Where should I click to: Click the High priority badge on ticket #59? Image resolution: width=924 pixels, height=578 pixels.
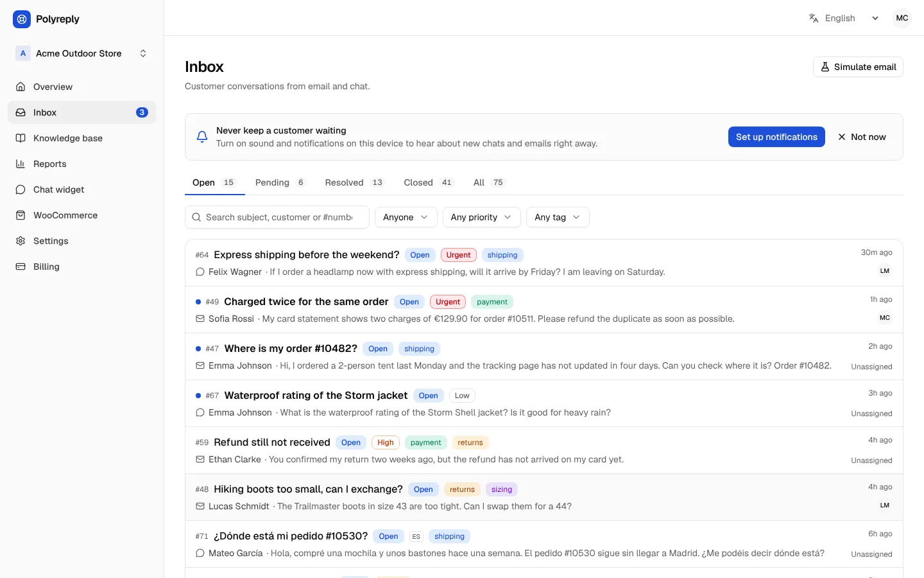click(386, 442)
